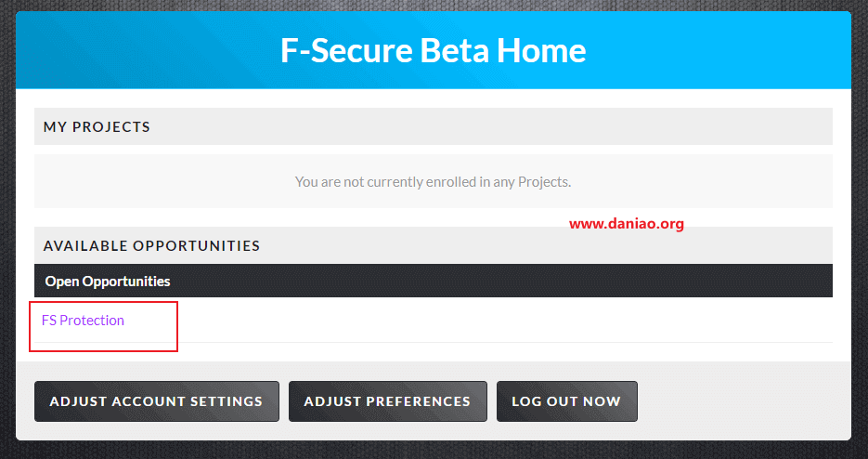Click the www.daniao.org watermark text
This screenshot has width=868, height=459.
(x=627, y=224)
